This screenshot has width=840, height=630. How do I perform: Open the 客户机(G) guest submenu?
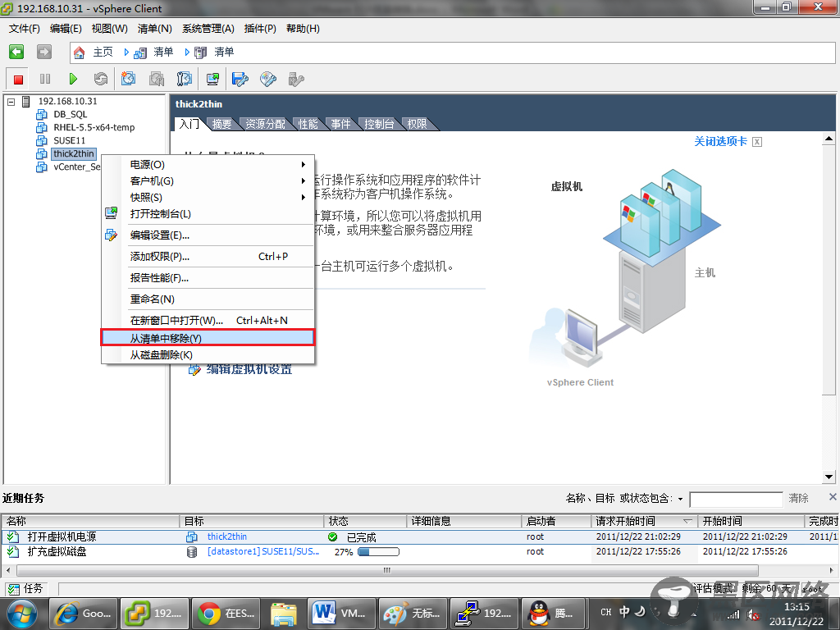pos(208,181)
